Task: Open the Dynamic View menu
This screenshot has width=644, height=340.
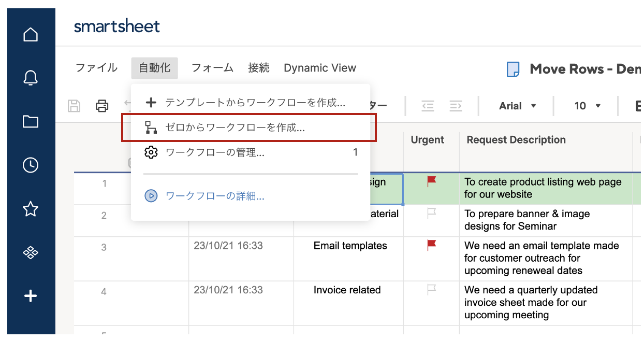Action: pyautogui.click(x=320, y=68)
